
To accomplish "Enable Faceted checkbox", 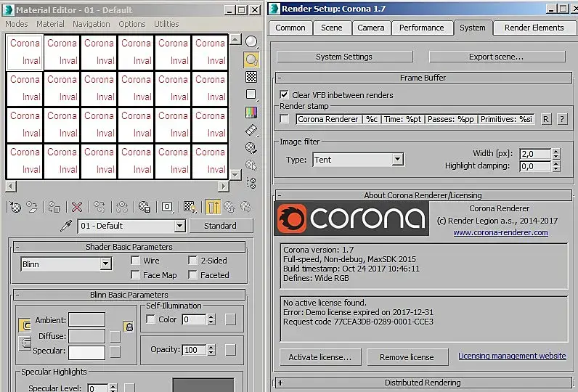I will point(193,275).
